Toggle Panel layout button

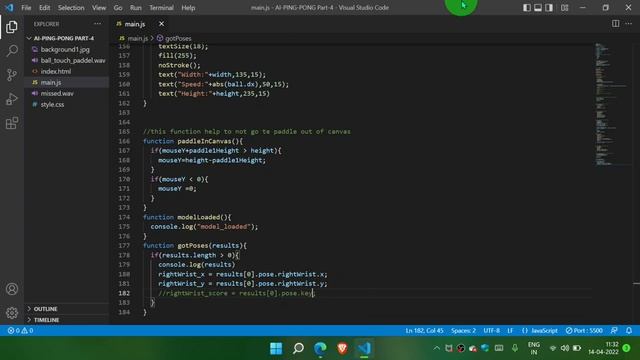pyautogui.click(x=538, y=8)
